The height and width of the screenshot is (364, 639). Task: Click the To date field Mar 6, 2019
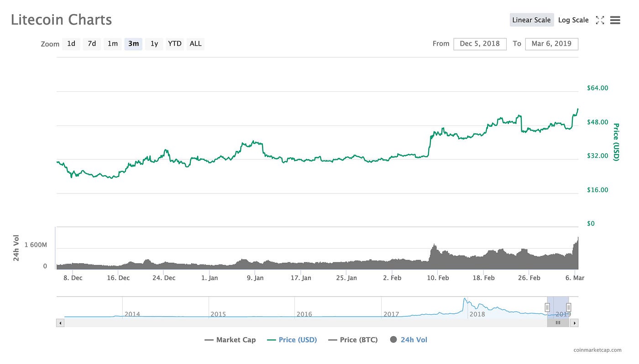pyautogui.click(x=552, y=44)
